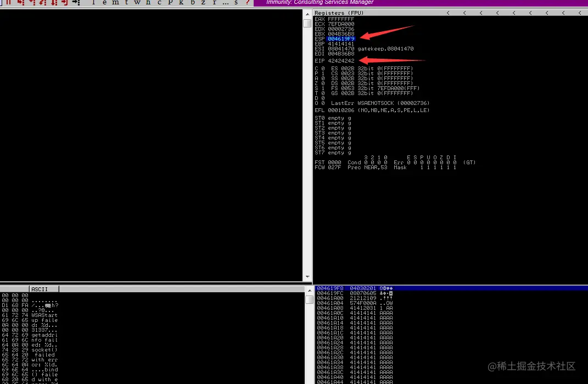
Task: Click the 'socket()' ASCII dump line
Action: (44, 349)
